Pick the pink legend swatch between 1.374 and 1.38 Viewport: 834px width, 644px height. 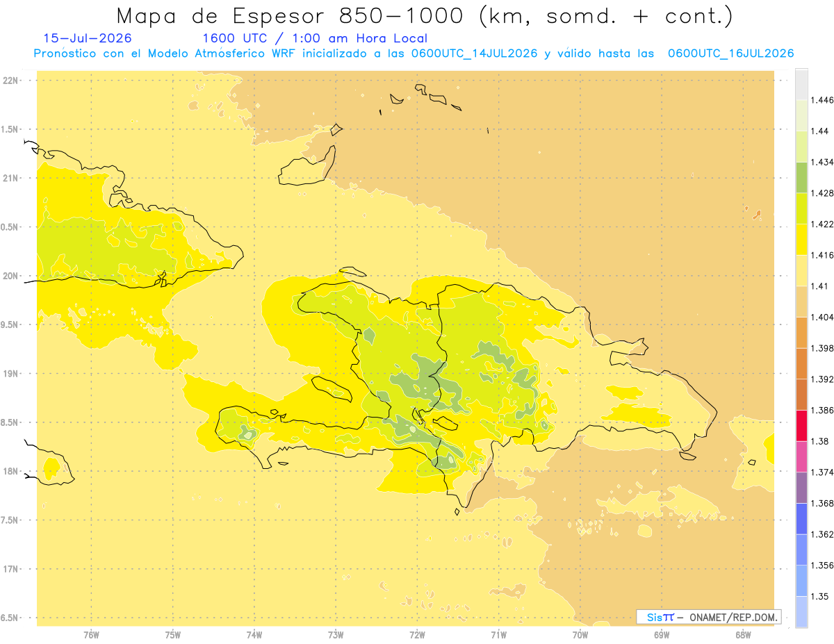click(801, 456)
